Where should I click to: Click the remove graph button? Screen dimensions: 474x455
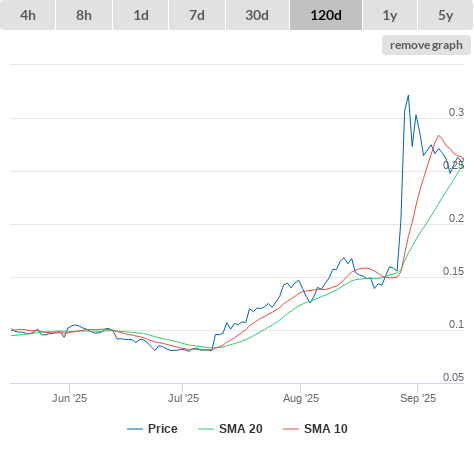click(426, 45)
